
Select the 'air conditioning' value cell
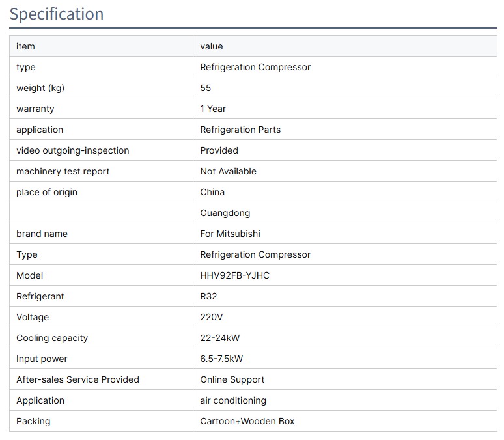point(233,400)
